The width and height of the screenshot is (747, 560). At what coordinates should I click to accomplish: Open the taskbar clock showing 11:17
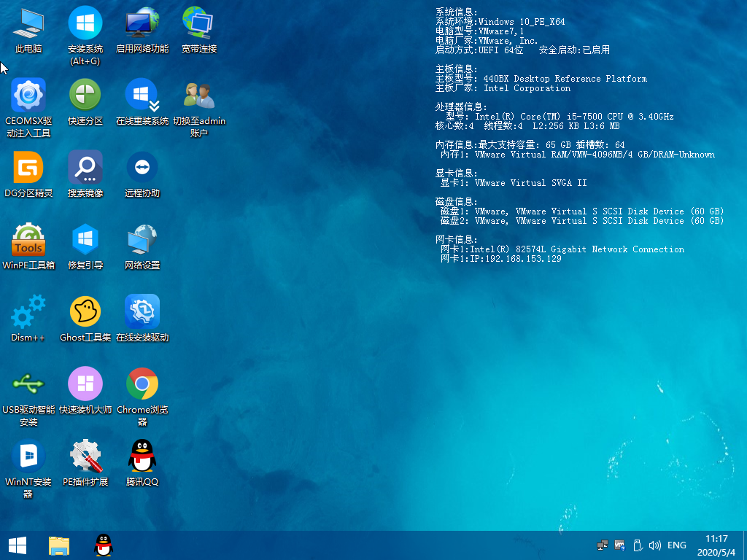(716, 545)
